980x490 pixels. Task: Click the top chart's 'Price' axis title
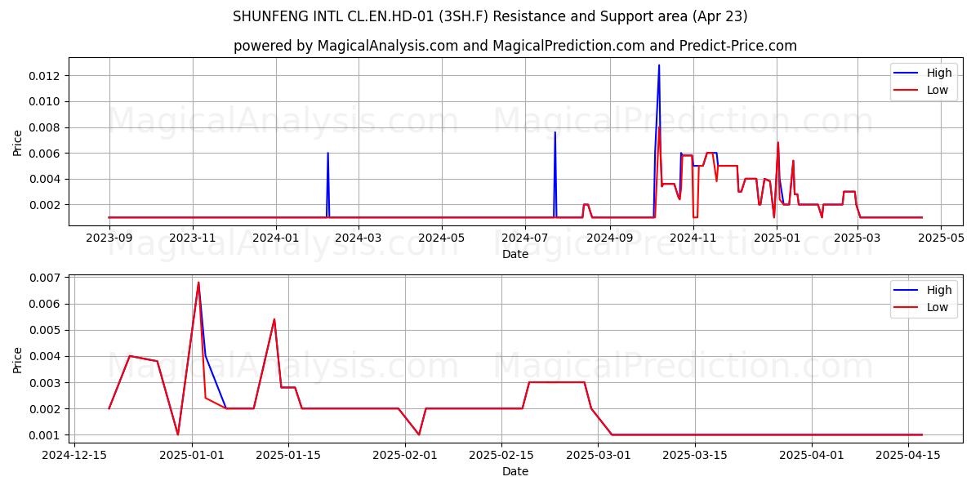[x=18, y=141]
